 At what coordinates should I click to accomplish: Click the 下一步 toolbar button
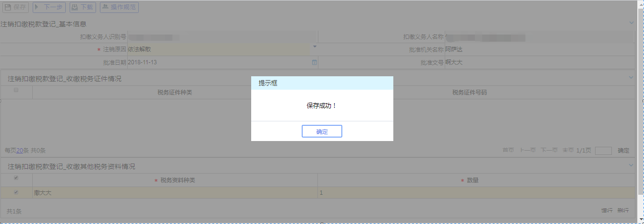pyautogui.click(x=49, y=7)
